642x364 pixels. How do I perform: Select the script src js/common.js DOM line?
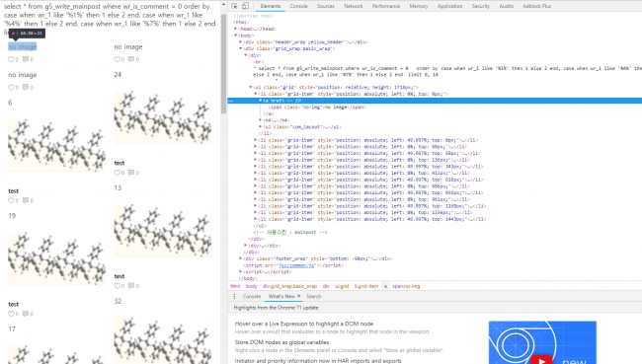[293, 265]
